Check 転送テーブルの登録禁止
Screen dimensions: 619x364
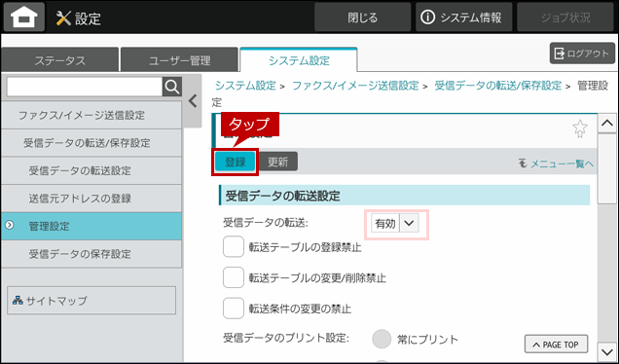tap(234, 247)
